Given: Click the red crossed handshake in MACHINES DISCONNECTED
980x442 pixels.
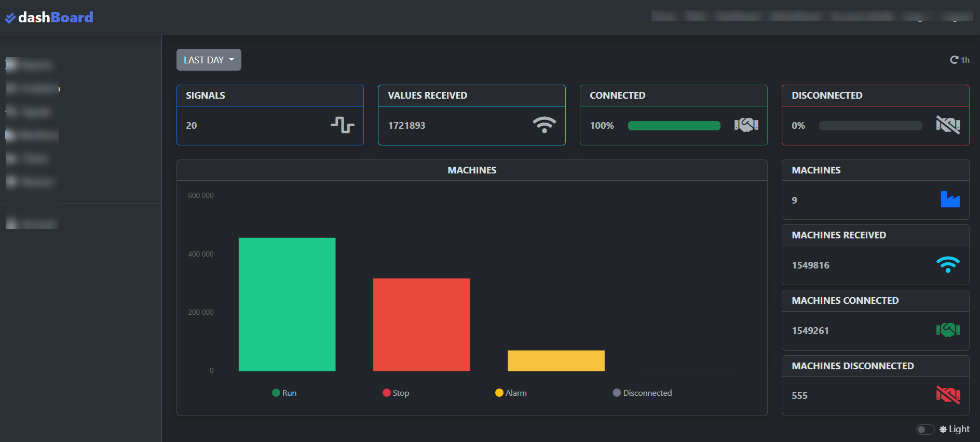Looking at the screenshot, I should click(x=948, y=395).
